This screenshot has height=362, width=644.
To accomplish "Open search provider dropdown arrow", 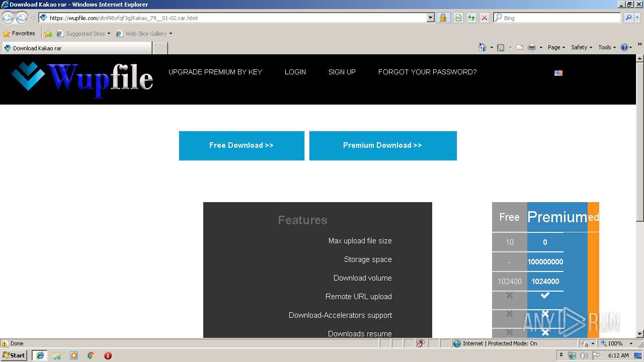I will click(638, 18).
